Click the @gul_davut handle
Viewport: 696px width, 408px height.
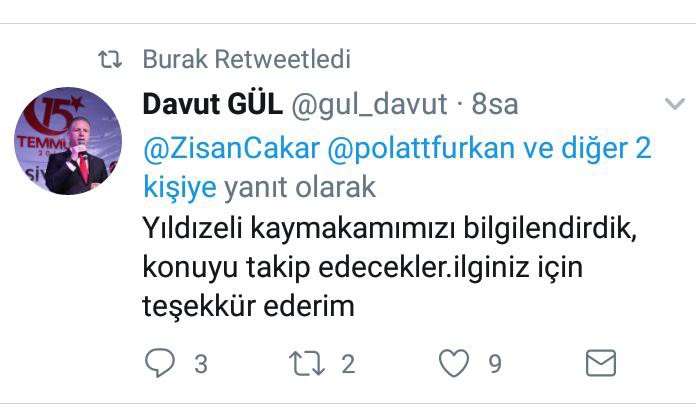tap(369, 105)
